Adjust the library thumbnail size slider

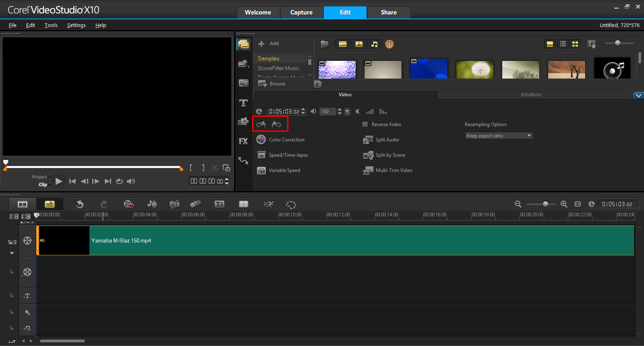[x=619, y=43]
